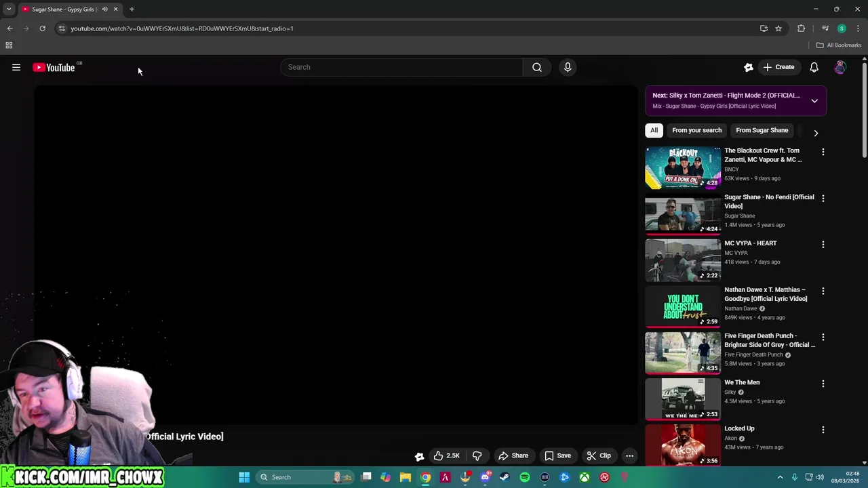Open Xbox app from the taskbar
This screenshot has width=868, height=488.
tap(585, 477)
